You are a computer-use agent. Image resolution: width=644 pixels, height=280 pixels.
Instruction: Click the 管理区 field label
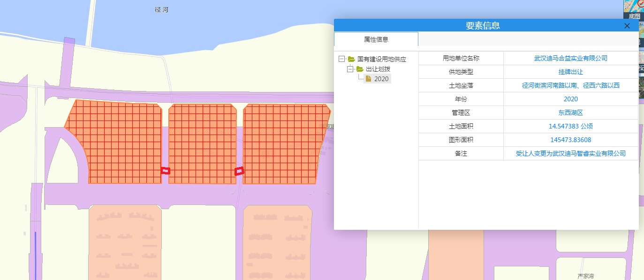point(461,113)
